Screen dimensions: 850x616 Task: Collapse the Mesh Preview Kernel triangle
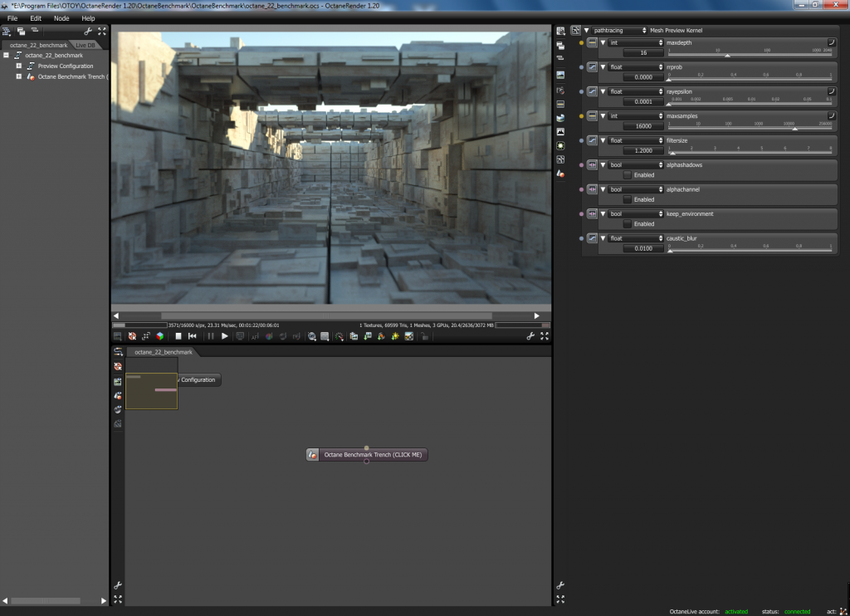point(586,31)
